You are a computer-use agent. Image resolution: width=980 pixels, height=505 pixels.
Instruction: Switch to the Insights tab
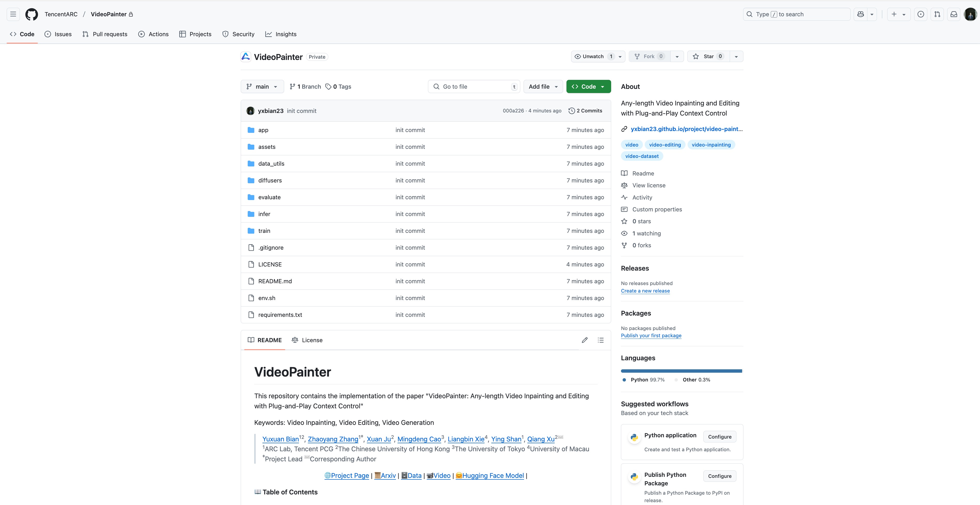coord(281,34)
